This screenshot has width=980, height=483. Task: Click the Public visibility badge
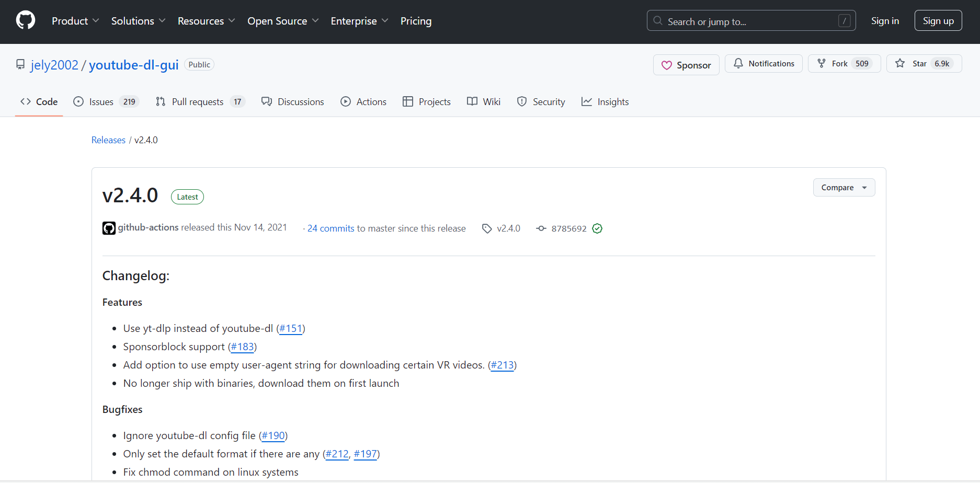point(199,64)
